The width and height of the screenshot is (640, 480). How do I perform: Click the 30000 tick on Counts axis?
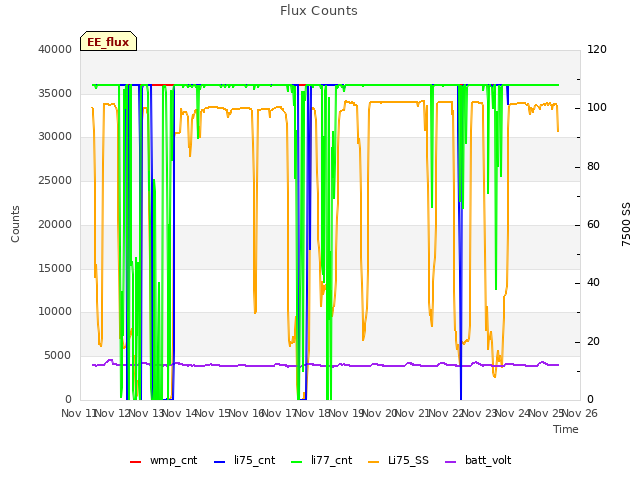pos(55,137)
